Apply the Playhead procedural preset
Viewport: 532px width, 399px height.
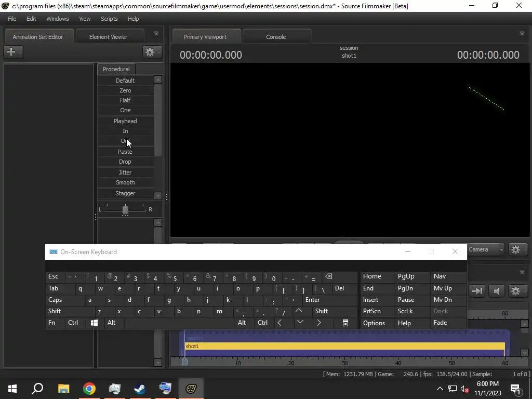coord(126,121)
